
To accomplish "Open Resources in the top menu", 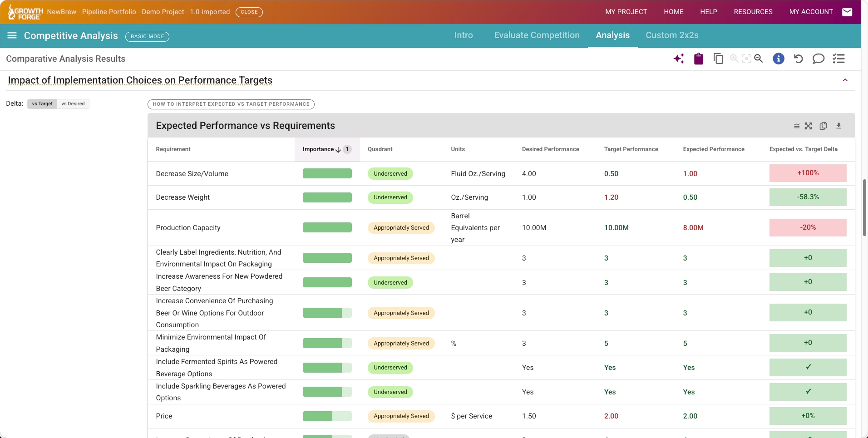I will [x=753, y=12].
